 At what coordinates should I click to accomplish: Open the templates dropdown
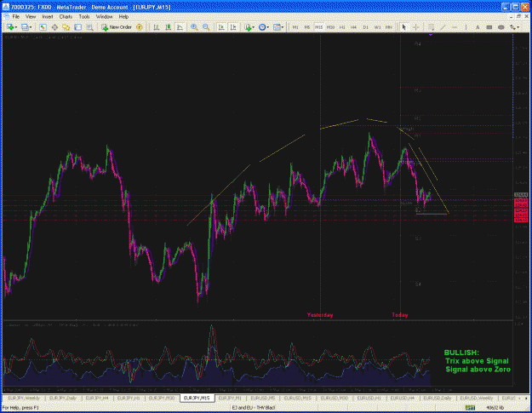(278, 27)
